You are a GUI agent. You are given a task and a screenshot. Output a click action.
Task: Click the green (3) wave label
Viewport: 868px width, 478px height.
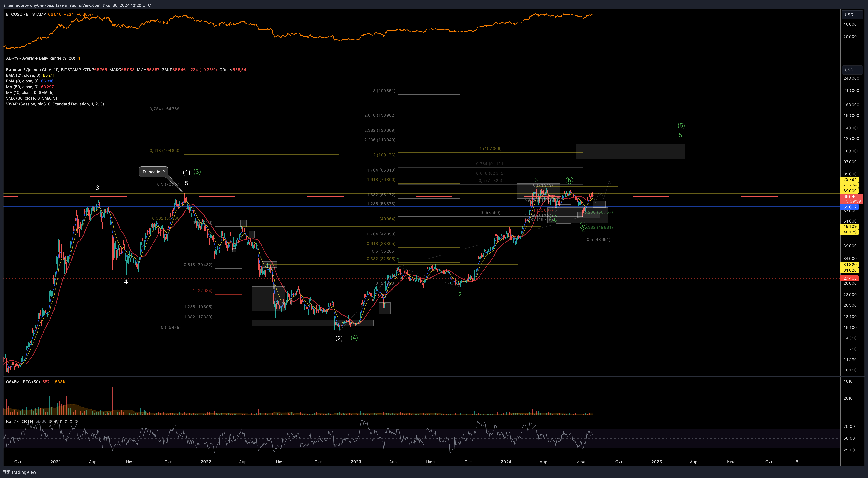point(197,172)
